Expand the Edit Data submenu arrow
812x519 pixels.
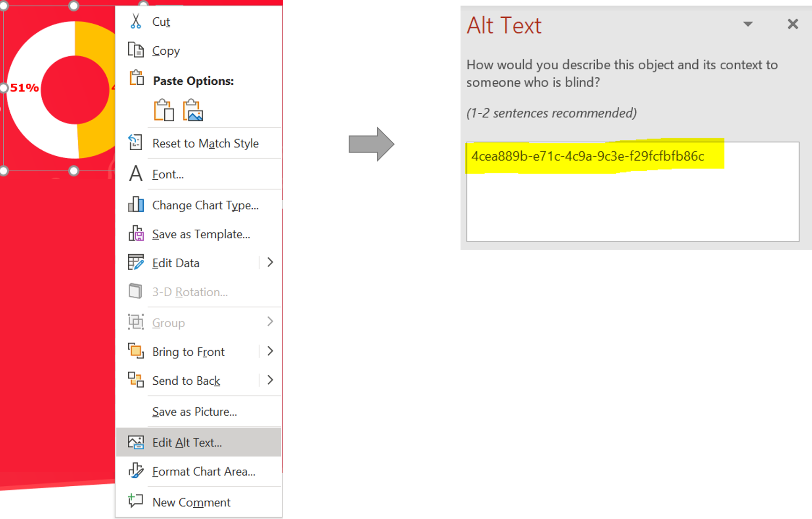[270, 263]
